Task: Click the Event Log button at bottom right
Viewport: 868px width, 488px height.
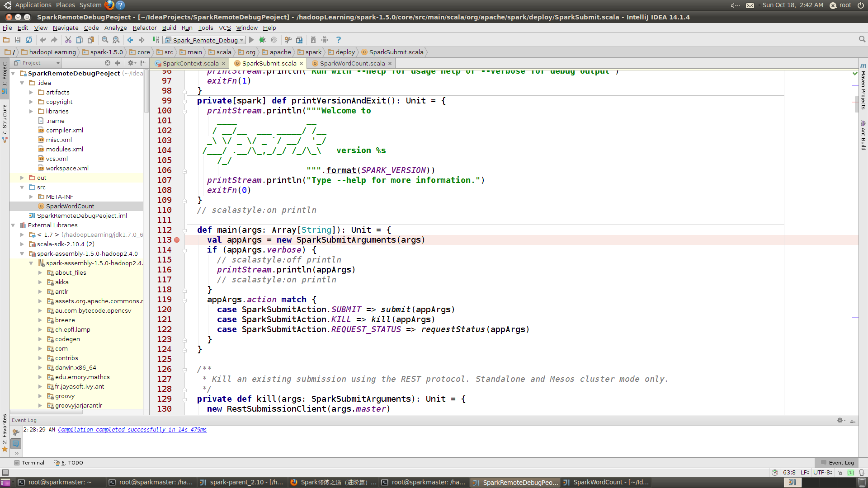Action: tap(837, 463)
